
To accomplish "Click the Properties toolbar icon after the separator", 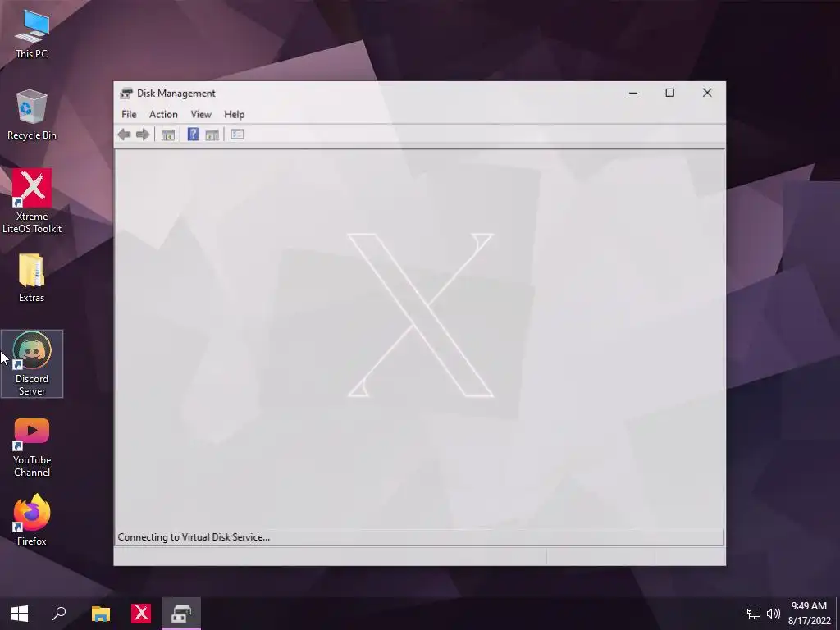I will (237, 135).
